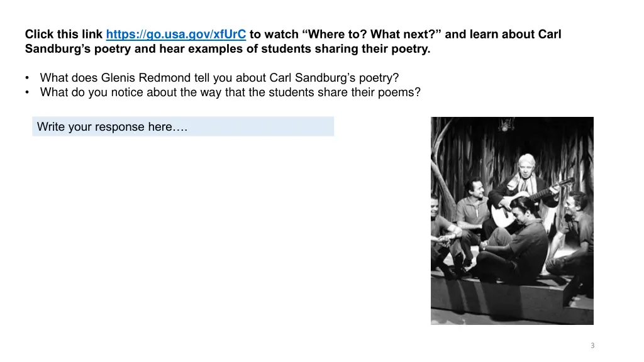The width and height of the screenshot is (644, 362).
Task: Click the man at far right of photo
Action: click(575, 238)
